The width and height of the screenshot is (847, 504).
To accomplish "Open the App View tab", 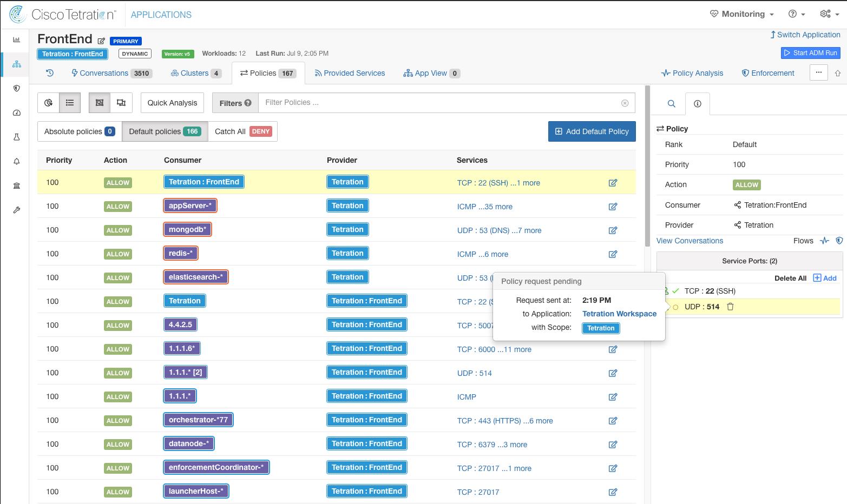I will click(431, 73).
